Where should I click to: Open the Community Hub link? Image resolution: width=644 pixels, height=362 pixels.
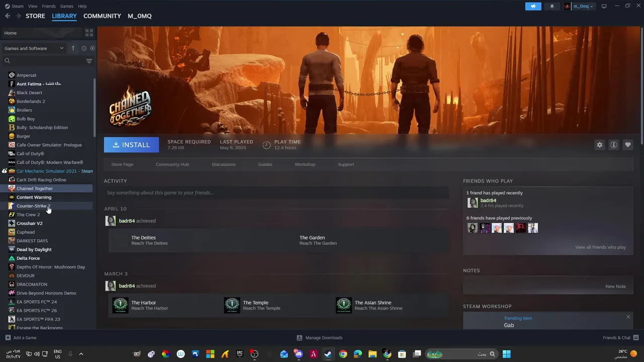172,164
